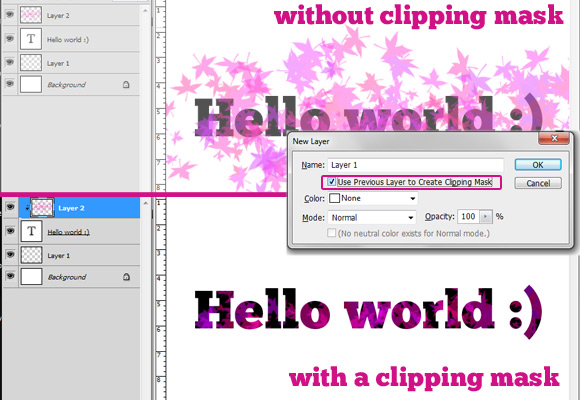This screenshot has width=580, height=400.
Task: Select clipped Layer 2 thumbnail in lower panel
Action: [x=42, y=207]
